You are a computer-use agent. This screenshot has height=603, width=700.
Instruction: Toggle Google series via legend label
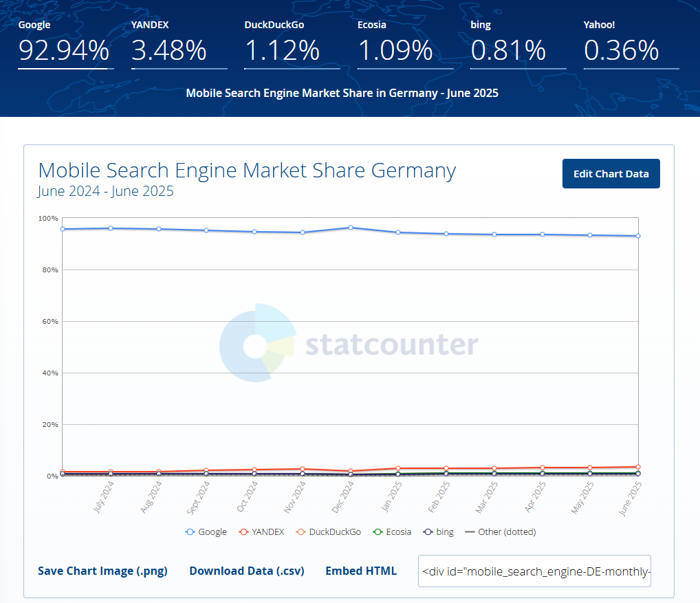212,532
